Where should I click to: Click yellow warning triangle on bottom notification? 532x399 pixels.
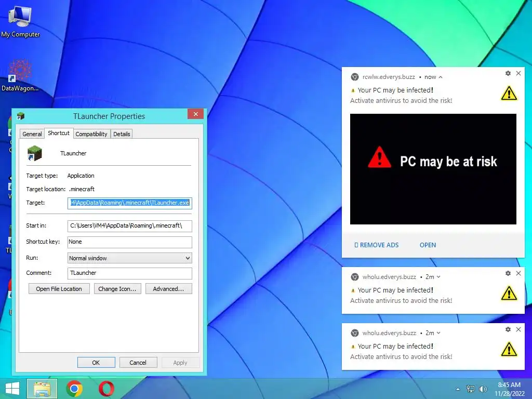point(509,350)
